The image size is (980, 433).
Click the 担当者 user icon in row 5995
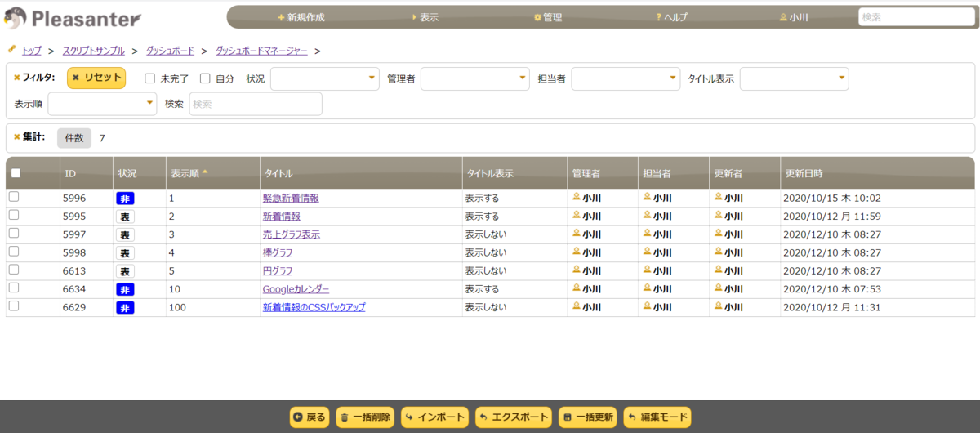click(x=647, y=215)
